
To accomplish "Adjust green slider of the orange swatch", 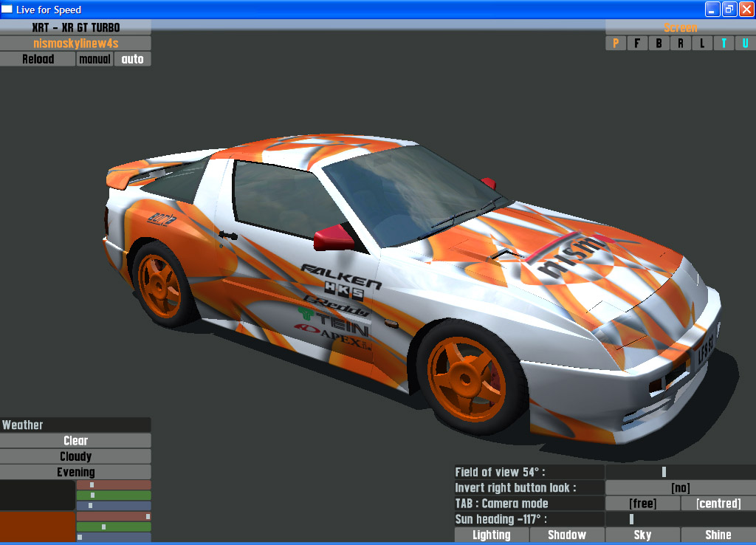I will point(114,527).
